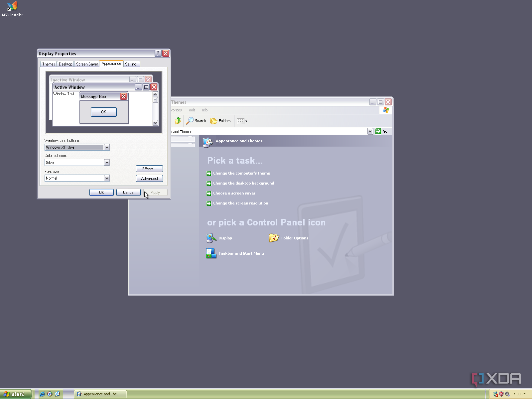The image size is (532, 399).
Task: Close the Display Properties dialog
Action: pos(166,53)
